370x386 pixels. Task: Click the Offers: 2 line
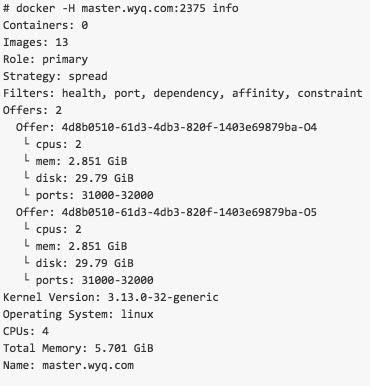pos(32,110)
